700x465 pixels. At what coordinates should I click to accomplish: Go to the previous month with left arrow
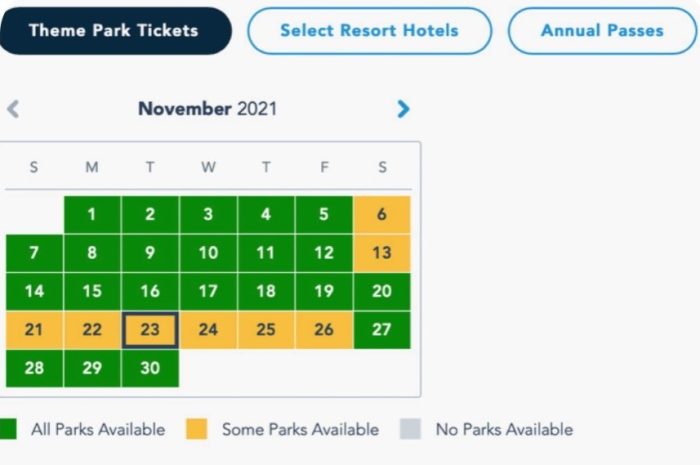click(13, 109)
